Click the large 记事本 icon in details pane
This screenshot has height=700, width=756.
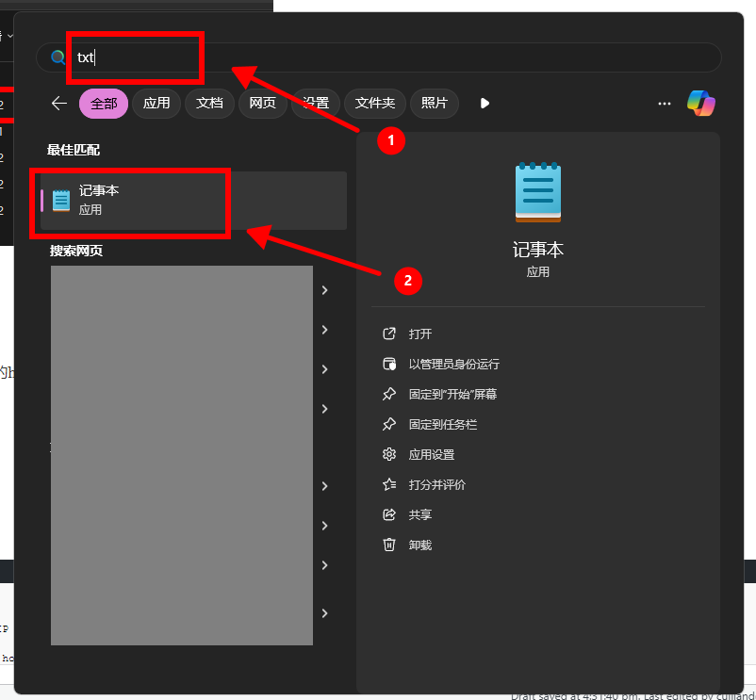pyautogui.click(x=538, y=193)
